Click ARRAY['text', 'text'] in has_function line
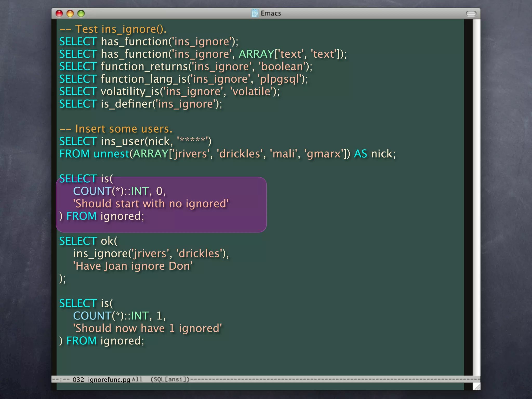The height and width of the screenshot is (399, 532). coord(291,54)
